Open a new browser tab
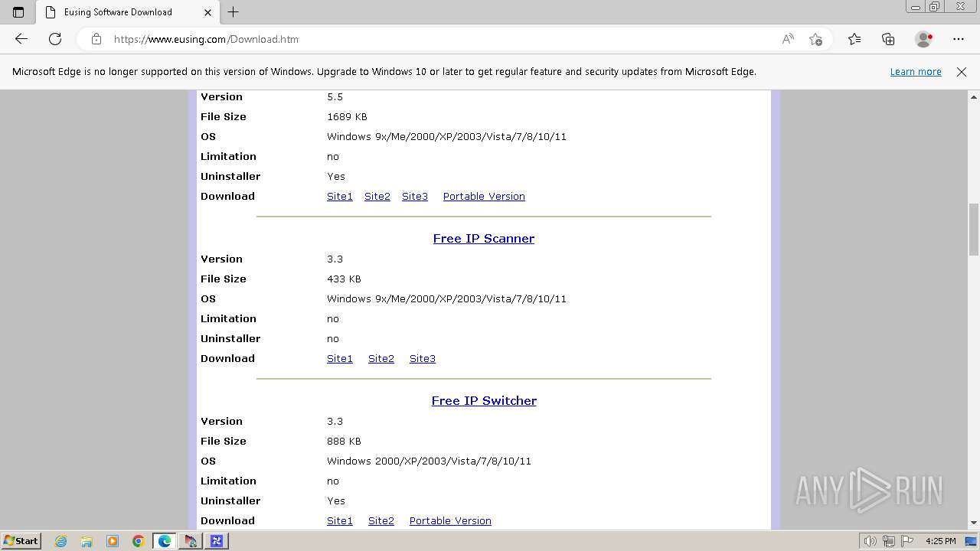The image size is (980, 551). pos(234,12)
